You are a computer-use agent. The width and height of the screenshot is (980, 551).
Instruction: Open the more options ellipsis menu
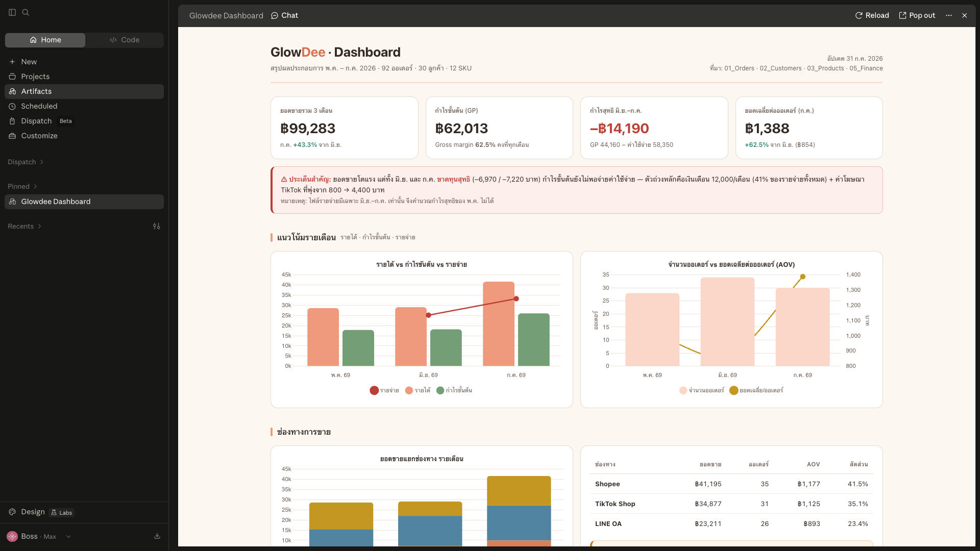pos(949,16)
